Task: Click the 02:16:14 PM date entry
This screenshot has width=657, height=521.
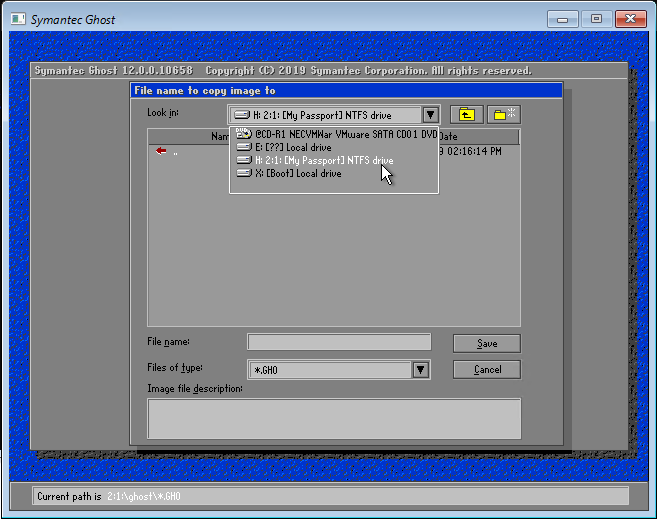Action: click(474, 151)
